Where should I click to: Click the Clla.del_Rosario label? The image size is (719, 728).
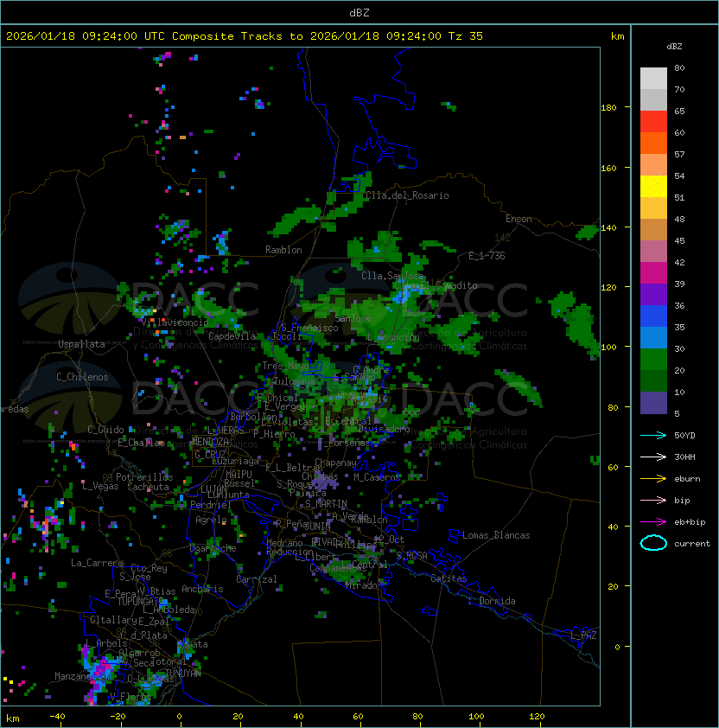point(407,195)
